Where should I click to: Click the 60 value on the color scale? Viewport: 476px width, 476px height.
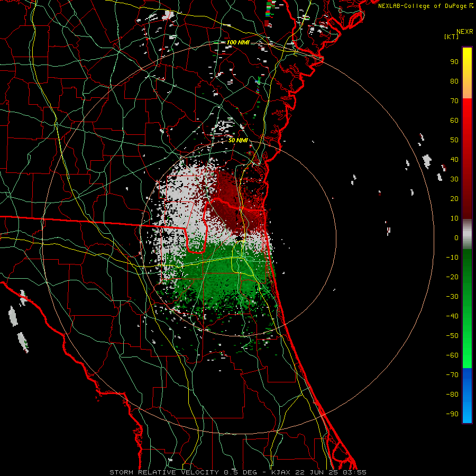click(454, 120)
